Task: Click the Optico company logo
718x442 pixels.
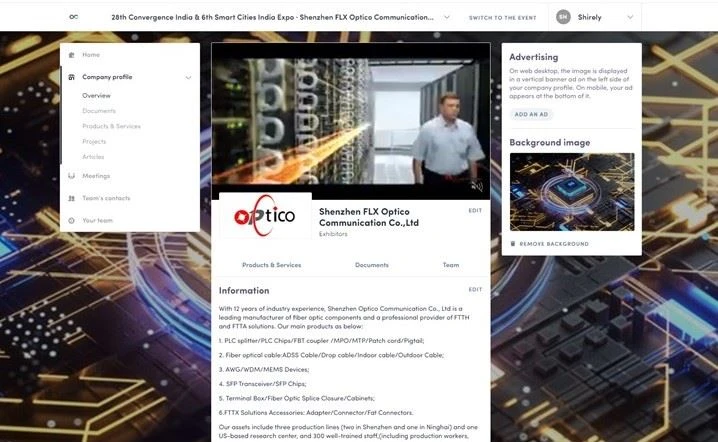Action: (265, 216)
